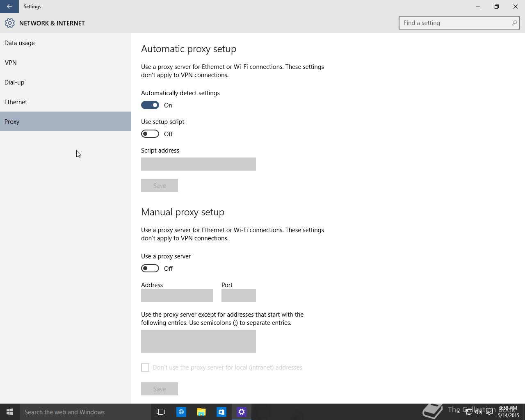Select Proxy in the sidebar

(x=66, y=121)
